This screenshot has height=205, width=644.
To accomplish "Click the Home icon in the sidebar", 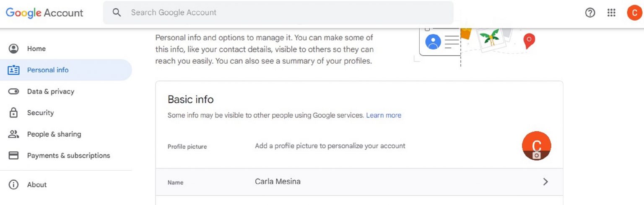I will click(x=14, y=49).
